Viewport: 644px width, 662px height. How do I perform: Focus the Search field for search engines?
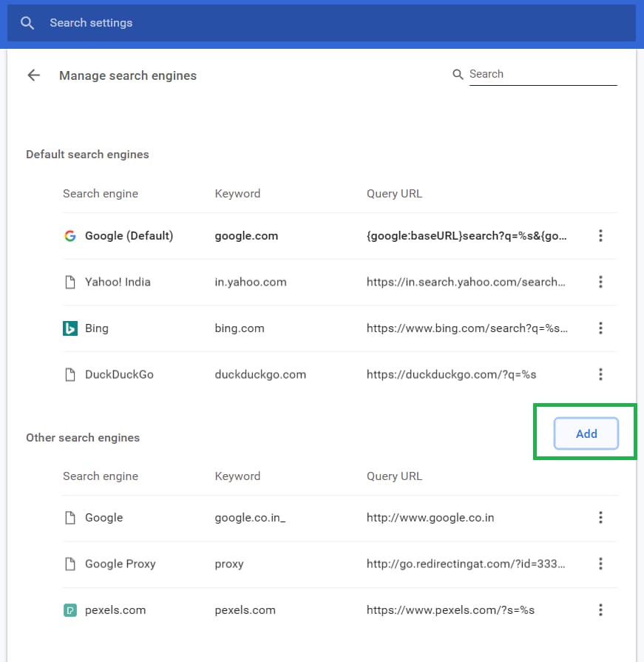[x=543, y=74]
